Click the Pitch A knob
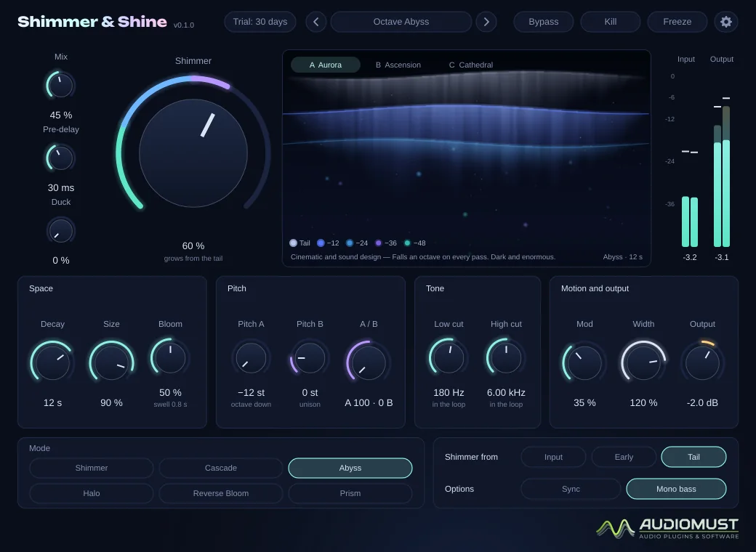Image resolution: width=756 pixels, height=552 pixels. pos(251,358)
